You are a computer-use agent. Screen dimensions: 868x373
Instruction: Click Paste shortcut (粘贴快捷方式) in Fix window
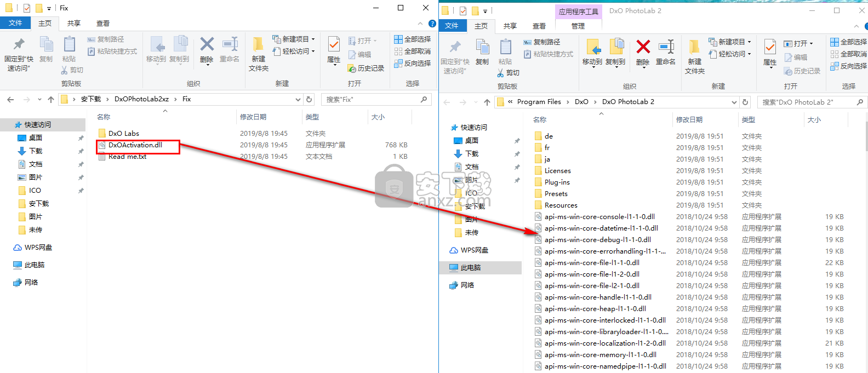click(x=112, y=51)
